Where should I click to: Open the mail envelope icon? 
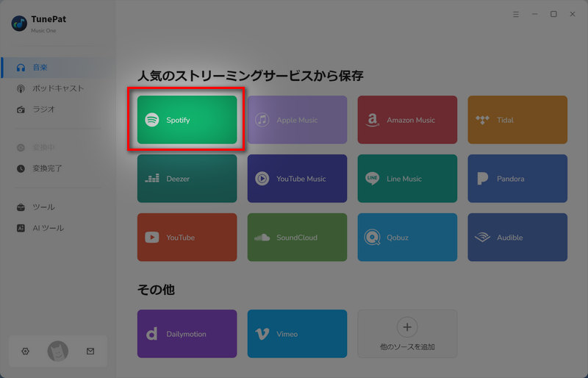90,352
